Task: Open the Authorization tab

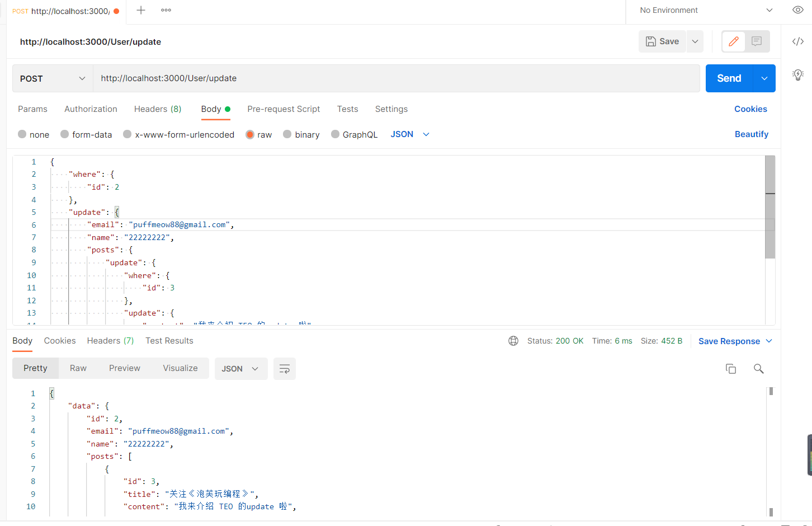Action: pos(91,109)
